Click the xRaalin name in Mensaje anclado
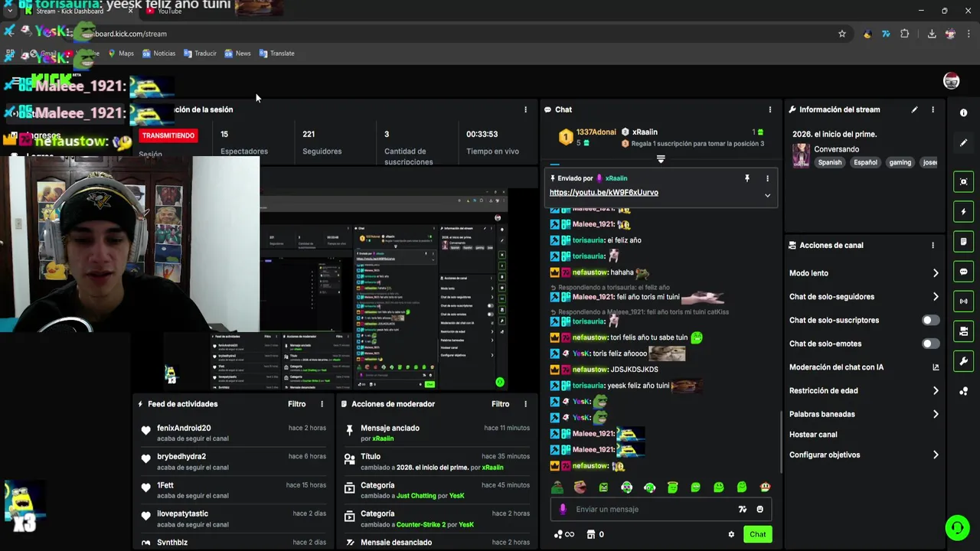Image resolution: width=980 pixels, height=551 pixels. tap(383, 439)
